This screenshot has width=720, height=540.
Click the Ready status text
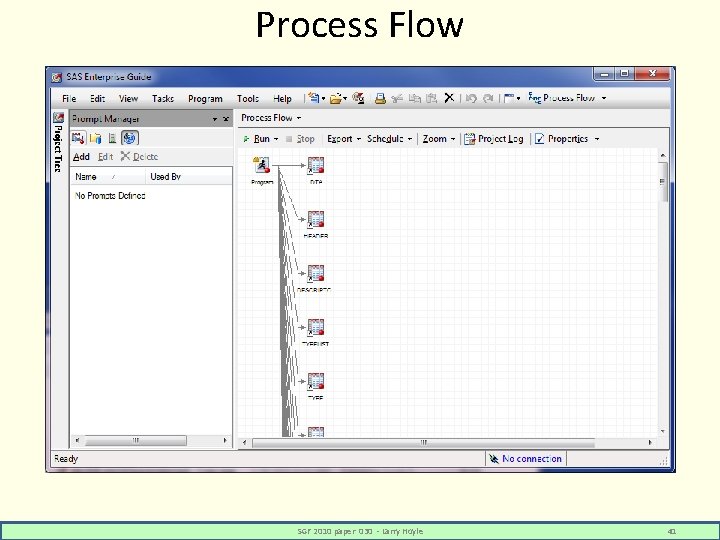coord(66,459)
